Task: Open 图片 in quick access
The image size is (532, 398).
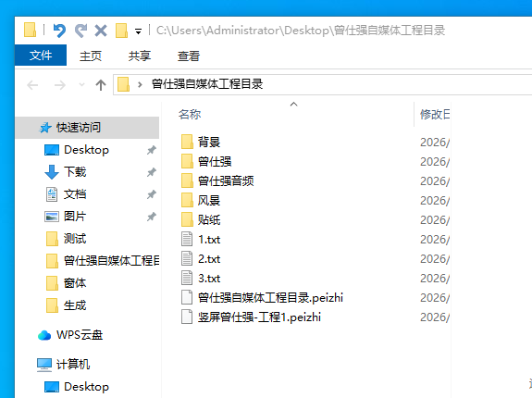Action: coord(75,217)
